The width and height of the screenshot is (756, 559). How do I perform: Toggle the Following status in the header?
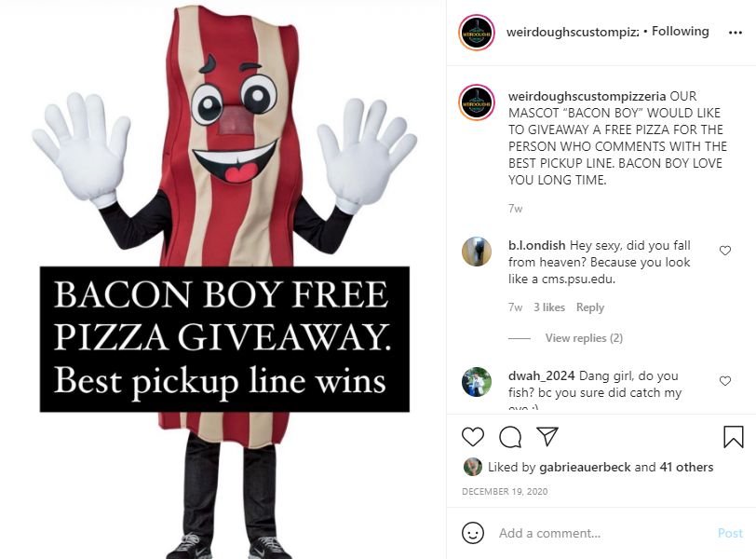point(681,32)
